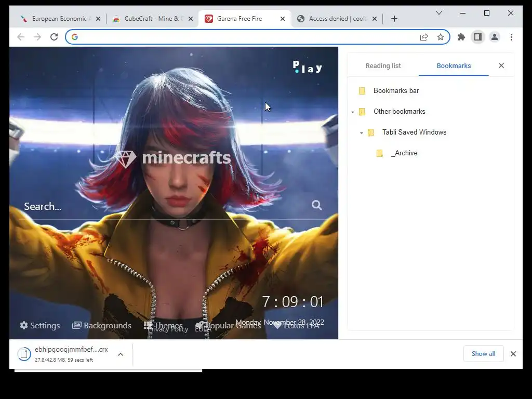The height and width of the screenshot is (399, 532).
Task: Close the European Economic tab
Action: [x=98, y=19]
